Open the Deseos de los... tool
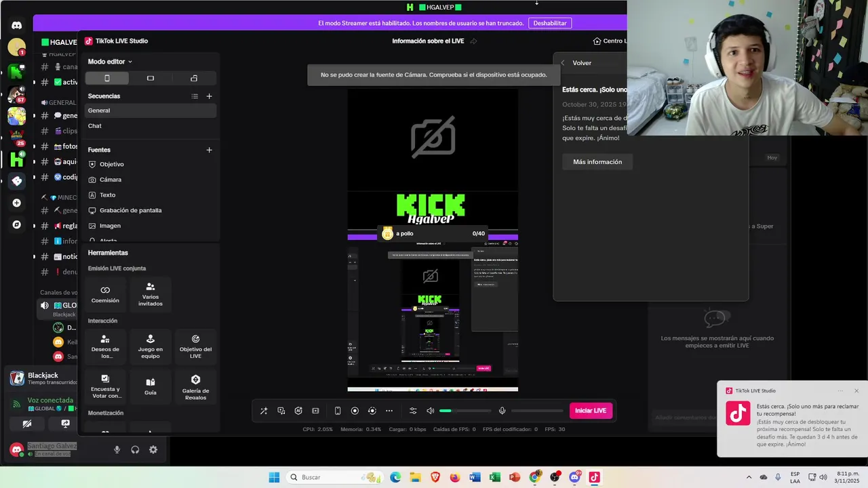Viewport: 868px width, 488px height. tap(105, 346)
